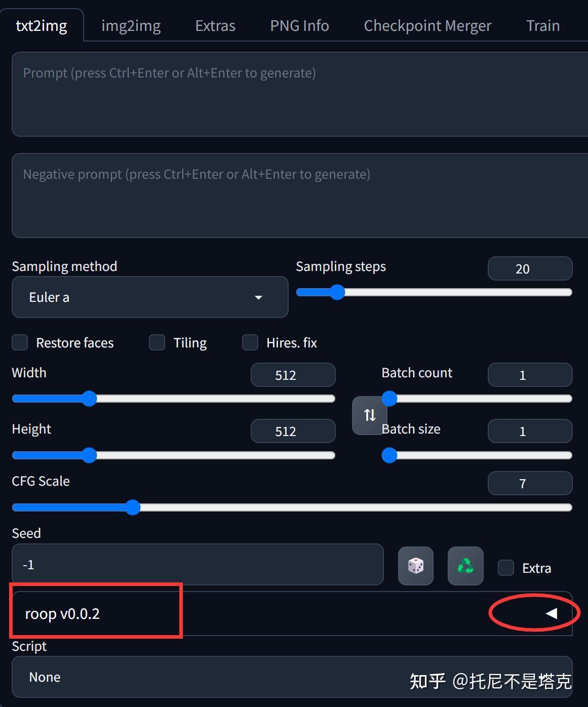Toggle the Tiling checkbox
Image resolution: width=588 pixels, height=707 pixels.
click(x=157, y=343)
